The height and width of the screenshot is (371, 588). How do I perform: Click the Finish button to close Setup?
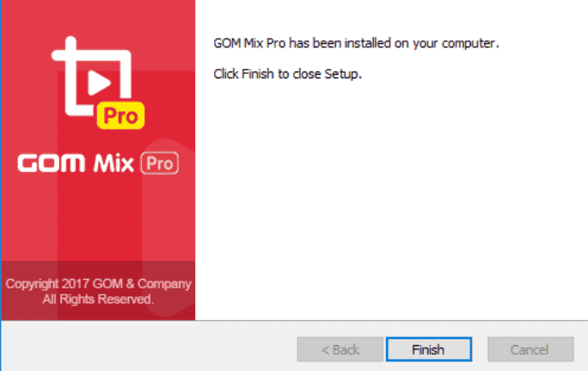(429, 349)
